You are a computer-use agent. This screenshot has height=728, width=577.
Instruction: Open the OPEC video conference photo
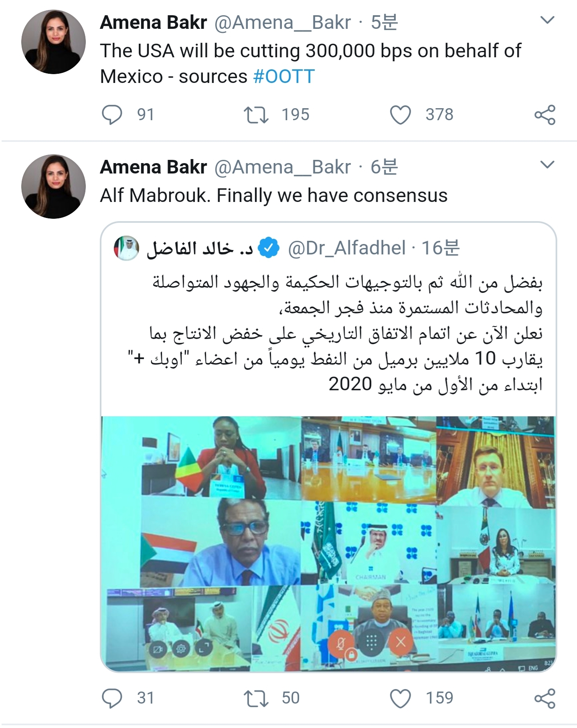click(x=328, y=544)
